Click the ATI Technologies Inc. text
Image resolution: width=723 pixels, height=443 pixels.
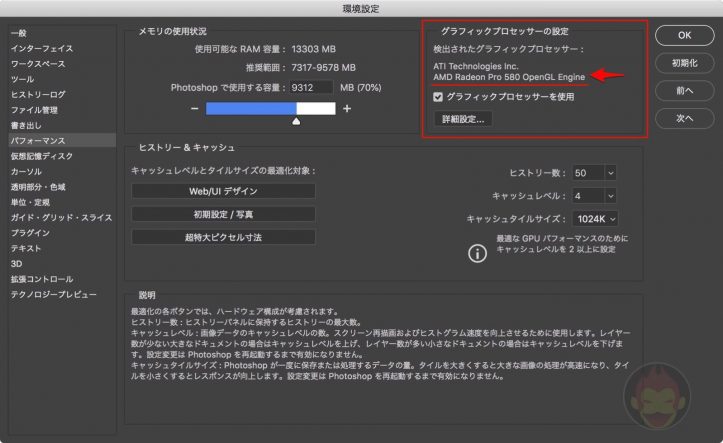click(x=476, y=66)
